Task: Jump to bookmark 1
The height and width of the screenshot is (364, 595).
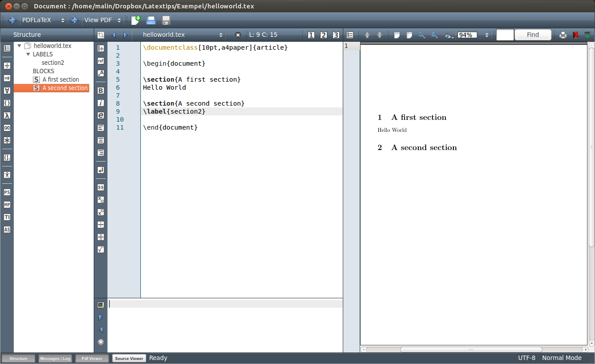Action: tap(311, 35)
